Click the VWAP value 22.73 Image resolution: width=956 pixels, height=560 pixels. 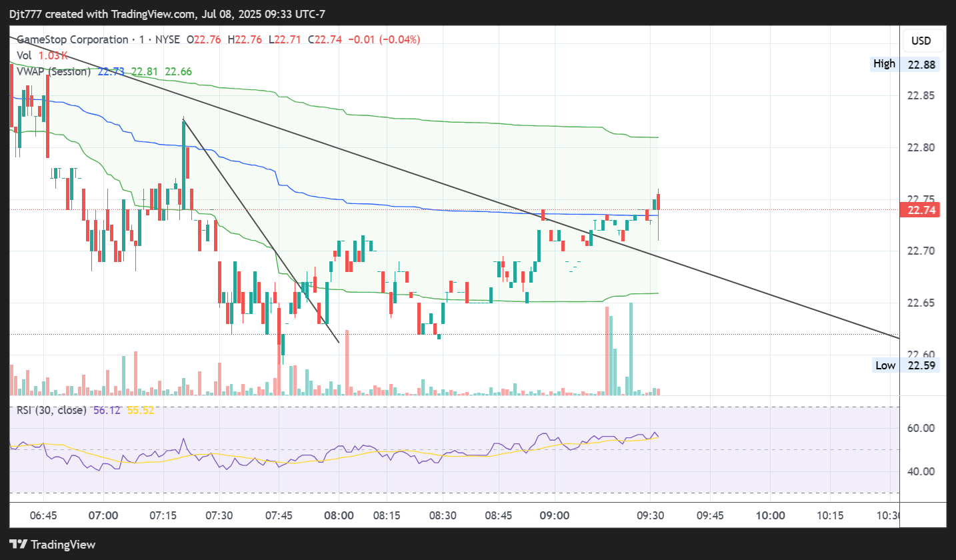pos(111,71)
